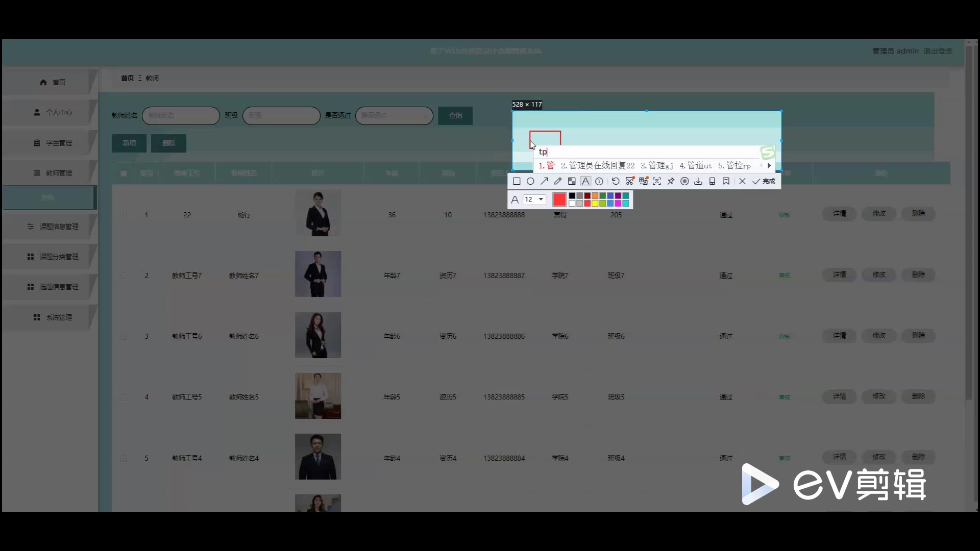Tick checkbox for row 1 teacher

point(124,215)
